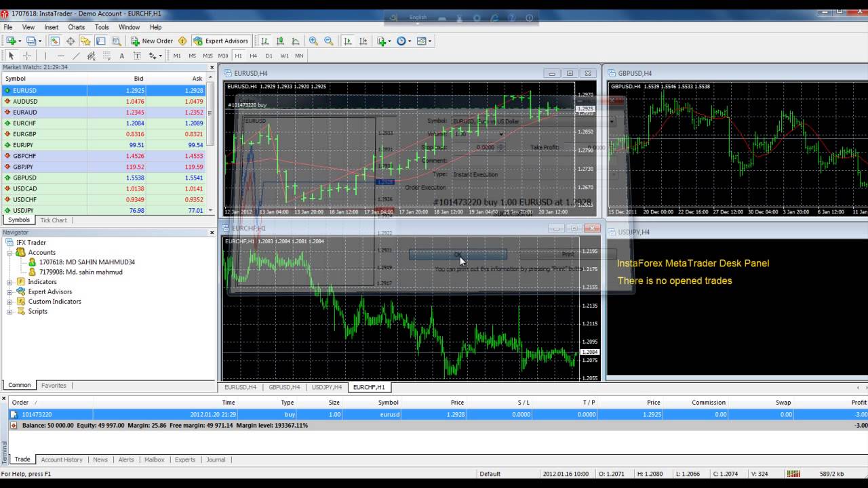Viewport: 868px width, 488px height.
Task: Select the Custom Indicators tree item
Action: [x=54, y=302]
